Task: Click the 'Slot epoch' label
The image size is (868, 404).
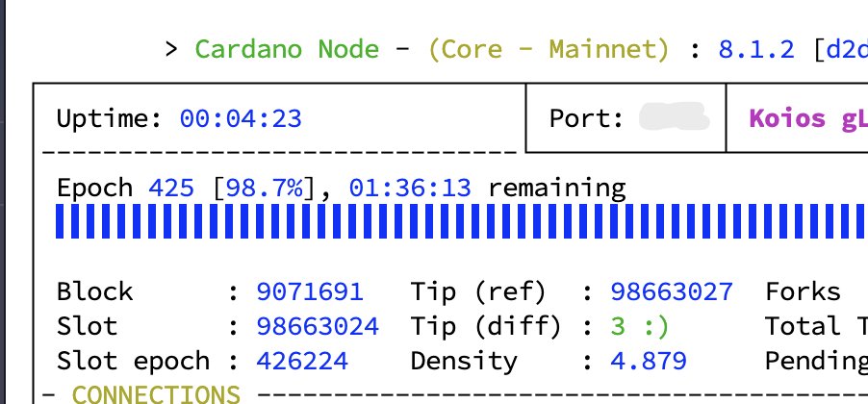Action: pyautogui.click(x=133, y=362)
